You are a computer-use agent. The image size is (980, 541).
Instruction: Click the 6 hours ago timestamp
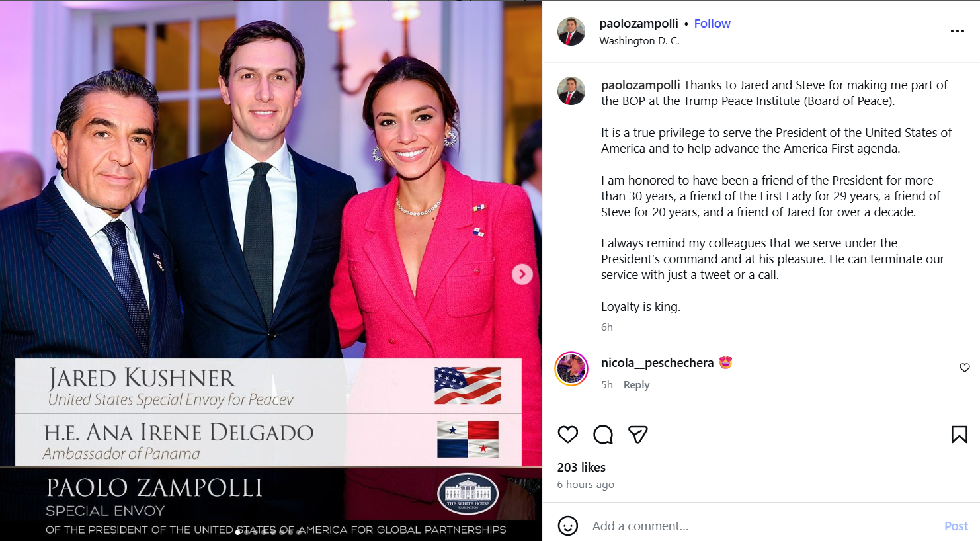(x=586, y=485)
